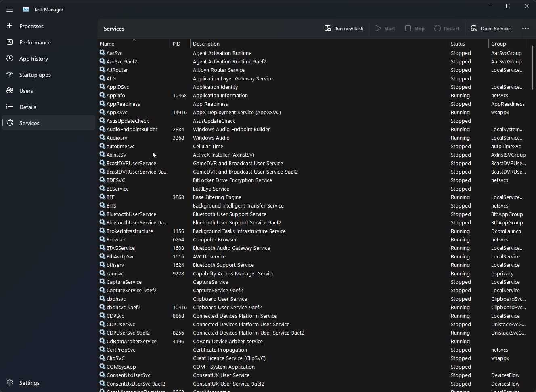Select the CdRomArbiterService row
Image resolution: width=536 pixels, height=392 pixels.
314,341
